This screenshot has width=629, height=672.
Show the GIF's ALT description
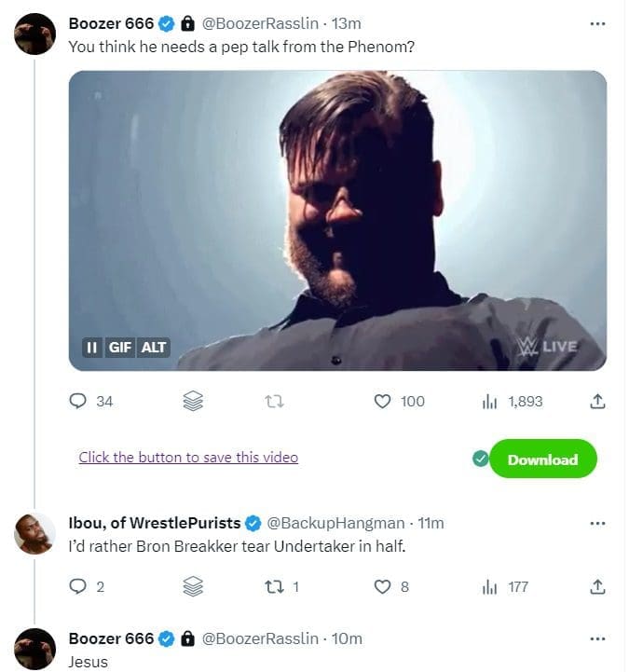click(x=154, y=348)
